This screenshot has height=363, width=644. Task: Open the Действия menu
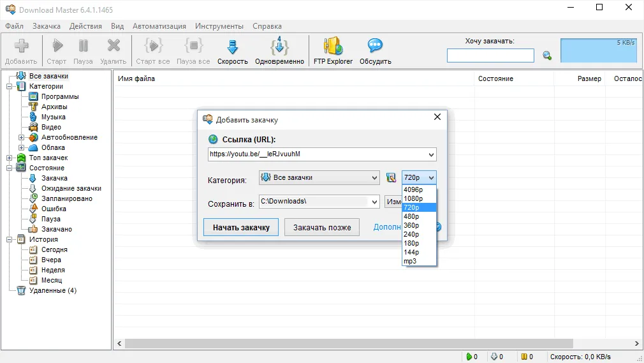tap(85, 26)
